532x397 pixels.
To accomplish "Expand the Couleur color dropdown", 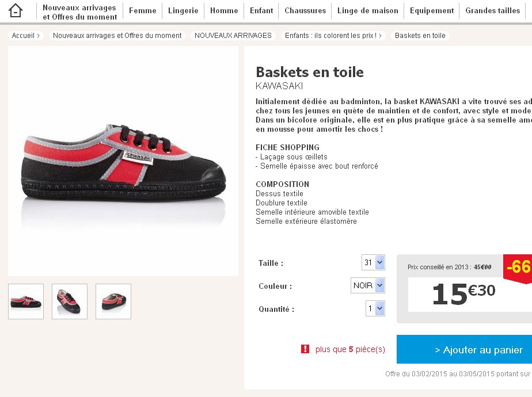I will tap(368, 285).
